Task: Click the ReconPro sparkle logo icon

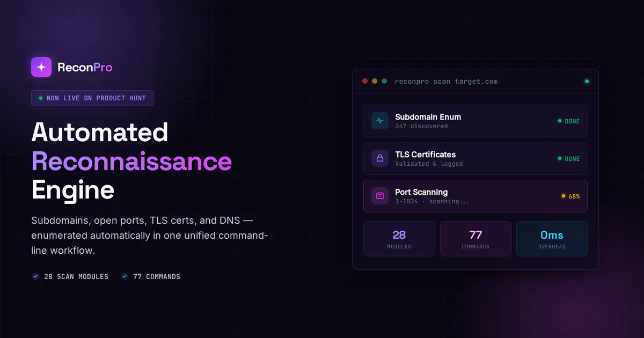Action: coord(41,67)
